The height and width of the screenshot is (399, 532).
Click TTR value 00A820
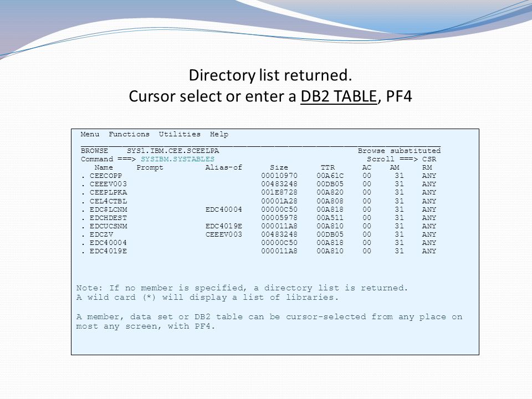[330, 192]
